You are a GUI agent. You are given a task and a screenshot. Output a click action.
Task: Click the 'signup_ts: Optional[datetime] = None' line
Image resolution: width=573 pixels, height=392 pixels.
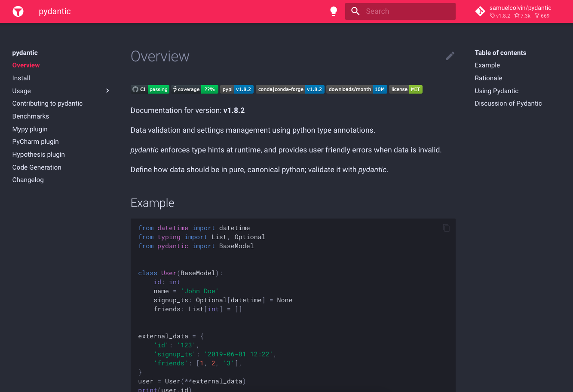click(223, 300)
